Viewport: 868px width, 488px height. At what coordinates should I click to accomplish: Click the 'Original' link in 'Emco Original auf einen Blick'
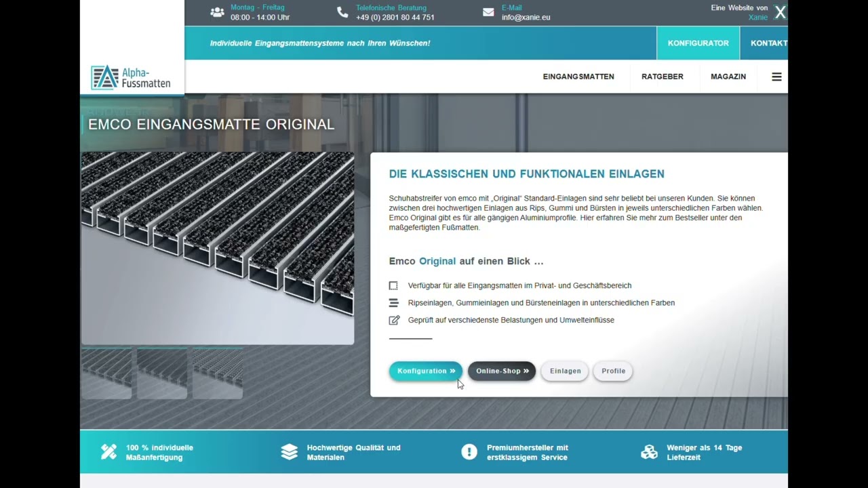(437, 262)
